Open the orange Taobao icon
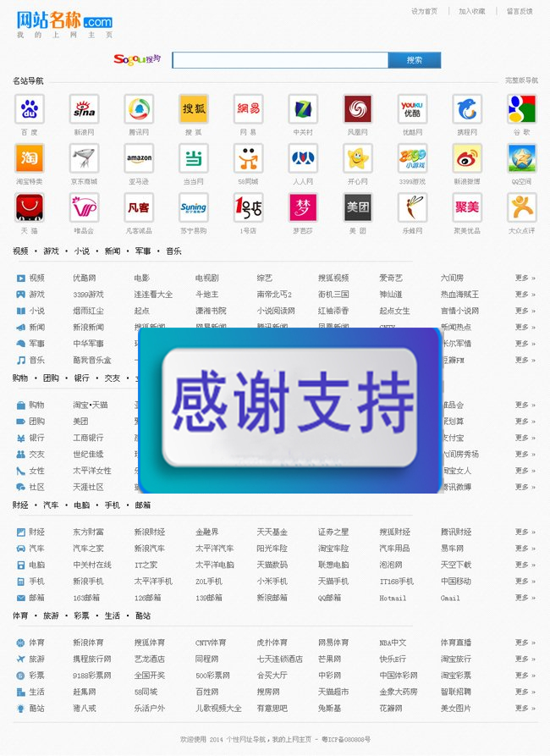 pyautogui.click(x=30, y=158)
